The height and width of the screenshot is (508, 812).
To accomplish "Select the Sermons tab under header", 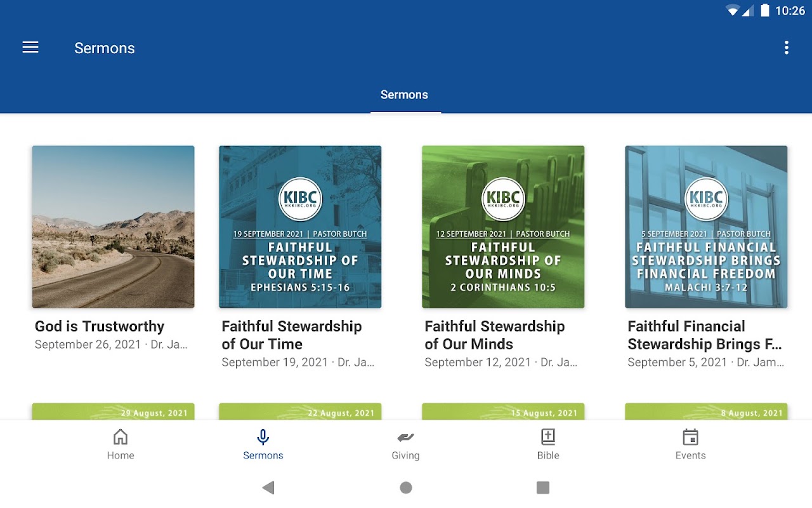I will [404, 95].
